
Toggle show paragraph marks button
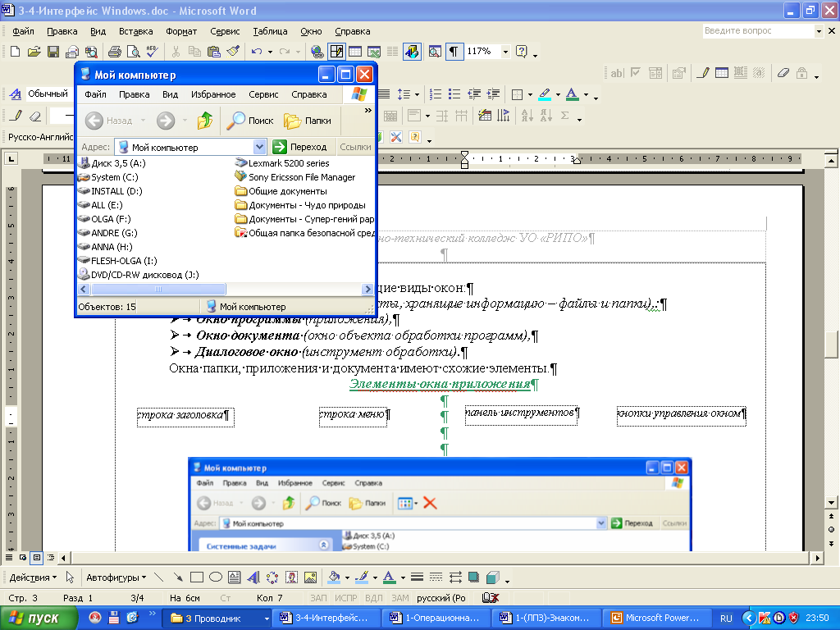[454, 52]
